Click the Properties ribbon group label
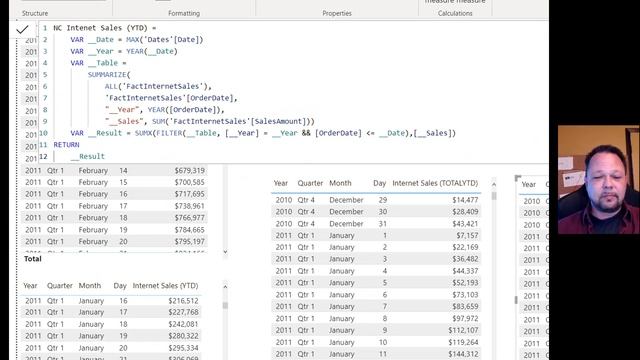The width and height of the screenshot is (640, 360). click(x=337, y=13)
